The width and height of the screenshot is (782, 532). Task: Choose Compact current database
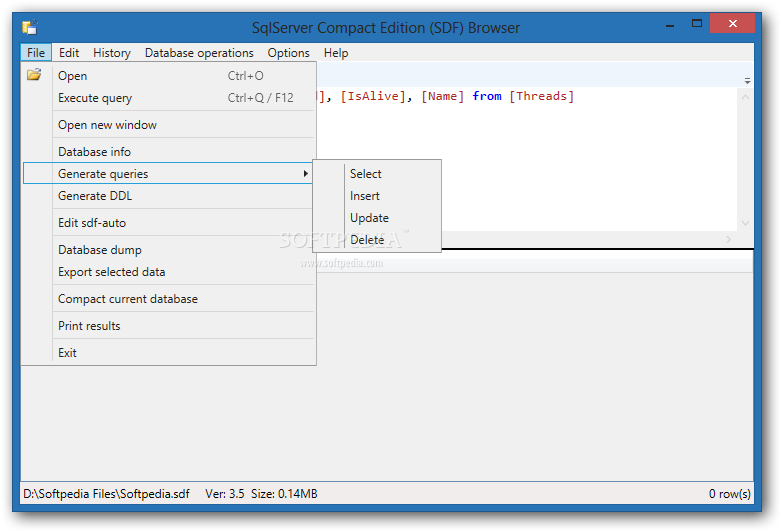coord(169,299)
